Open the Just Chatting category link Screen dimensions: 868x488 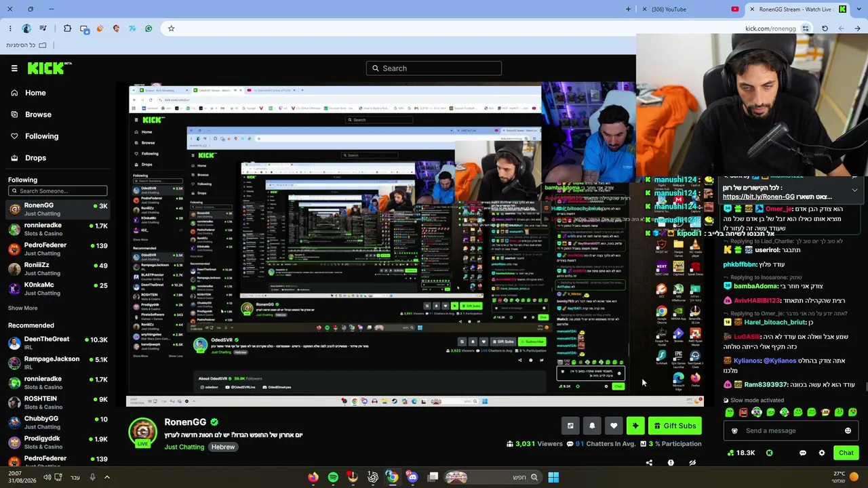[184, 447]
